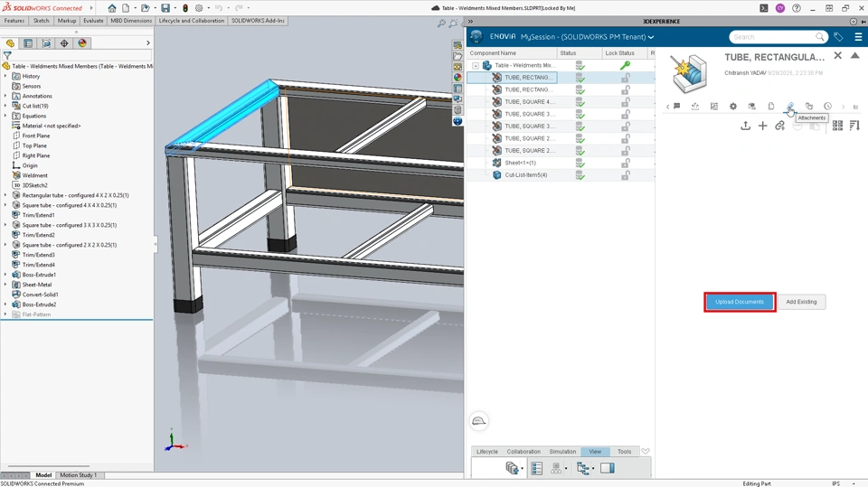The width and height of the screenshot is (868, 487).
Task: Click the user avatar icon in title bar
Action: (780, 8)
